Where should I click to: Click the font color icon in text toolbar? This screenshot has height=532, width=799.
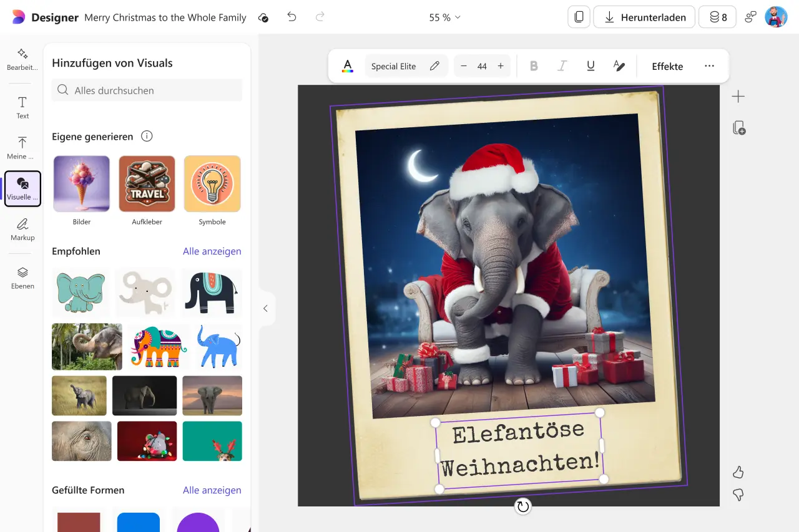347,65
